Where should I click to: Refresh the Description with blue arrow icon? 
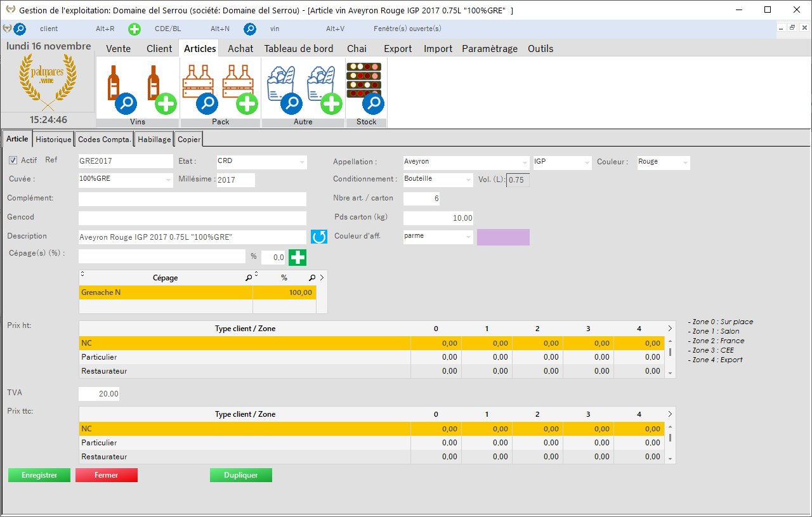(318, 237)
